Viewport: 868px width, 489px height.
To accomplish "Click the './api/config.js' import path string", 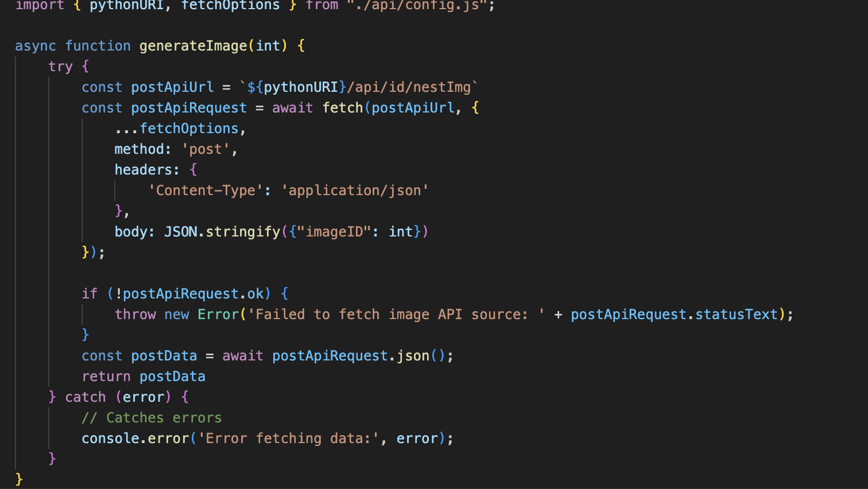I will click(x=417, y=5).
